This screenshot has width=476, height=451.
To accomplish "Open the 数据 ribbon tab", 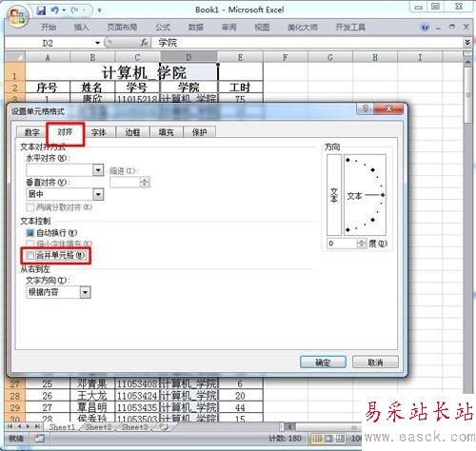I will tap(196, 28).
